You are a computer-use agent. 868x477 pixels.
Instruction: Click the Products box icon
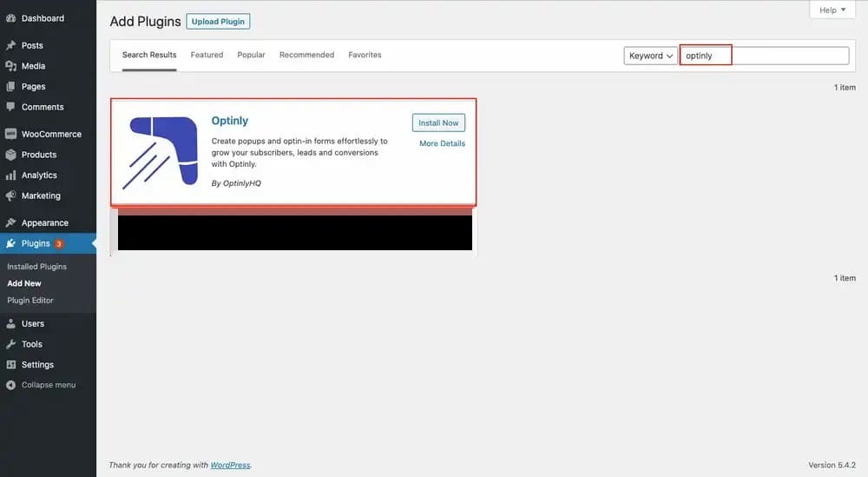click(x=10, y=155)
